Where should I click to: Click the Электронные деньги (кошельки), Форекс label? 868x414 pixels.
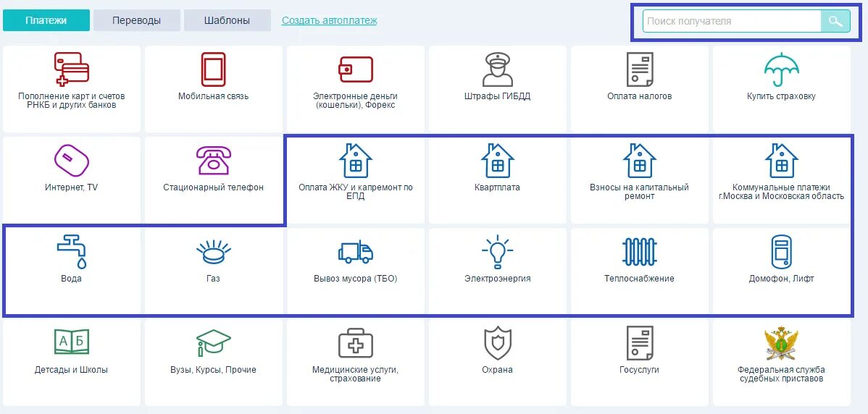tap(356, 101)
